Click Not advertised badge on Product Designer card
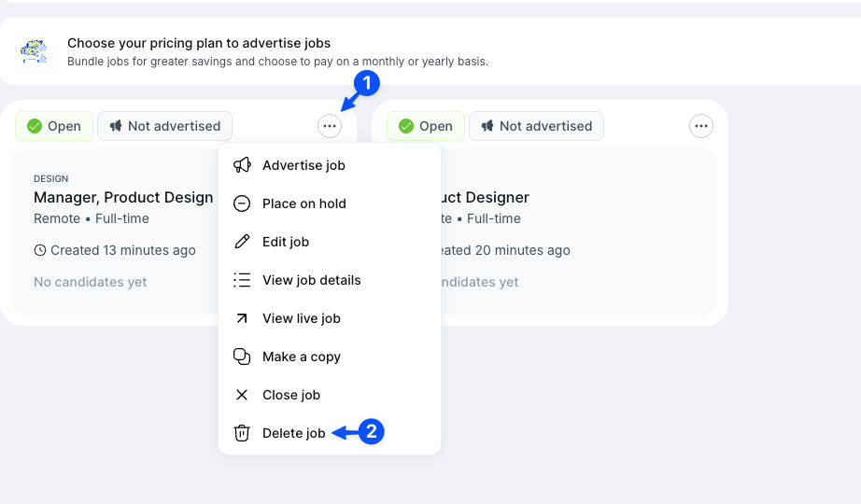Screen dimensions: 861x504 pyautogui.click(x=536, y=126)
